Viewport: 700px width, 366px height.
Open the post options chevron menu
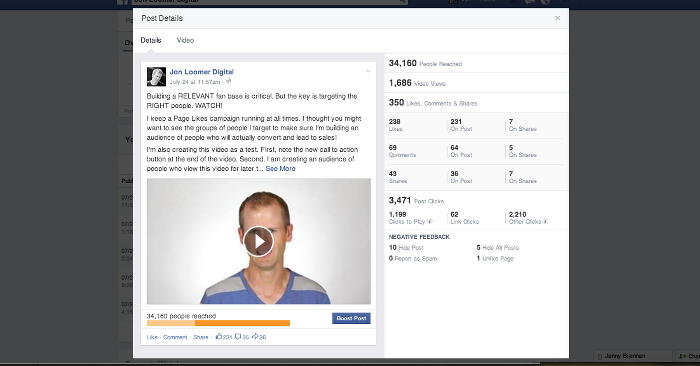click(368, 71)
